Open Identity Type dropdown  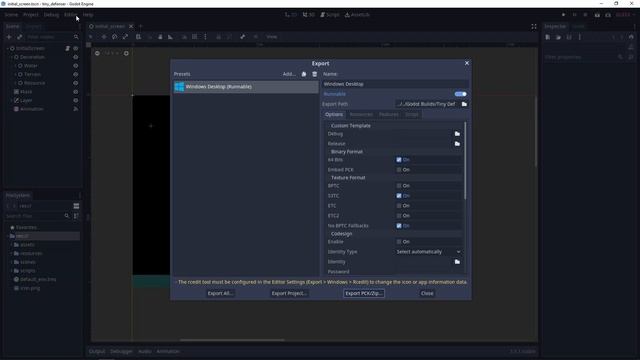pyautogui.click(x=429, y=252)
